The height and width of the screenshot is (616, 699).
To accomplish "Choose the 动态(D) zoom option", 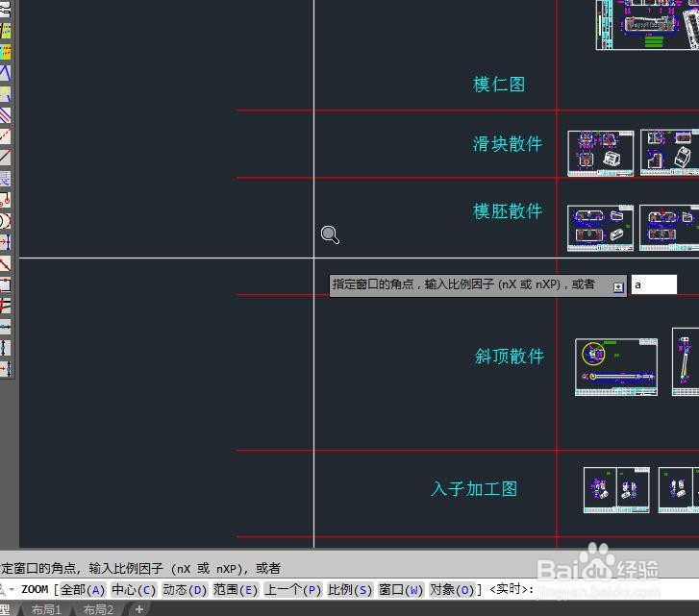I will pyautogui.click(x=185, y=590).
